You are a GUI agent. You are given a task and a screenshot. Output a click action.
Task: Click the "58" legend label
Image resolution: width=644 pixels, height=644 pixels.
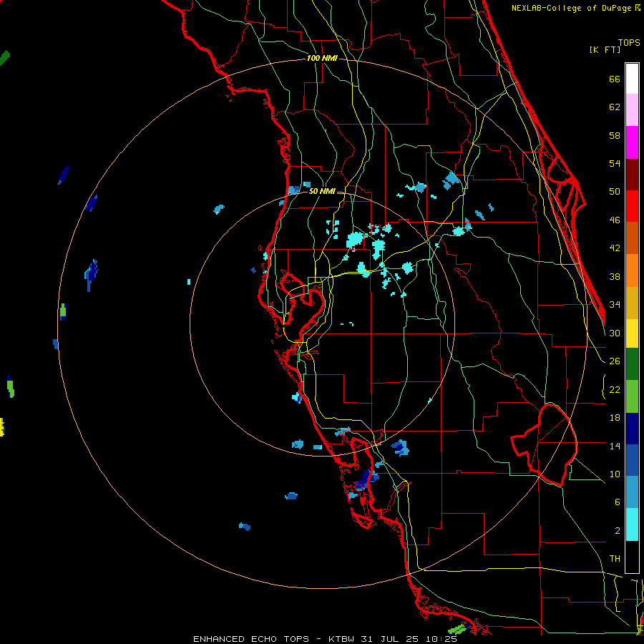pyautogui.click(x=615, y=135)
